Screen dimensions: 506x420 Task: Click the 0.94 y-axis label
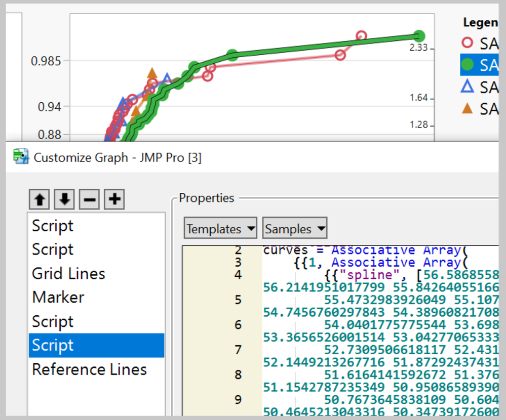point(49,107)
